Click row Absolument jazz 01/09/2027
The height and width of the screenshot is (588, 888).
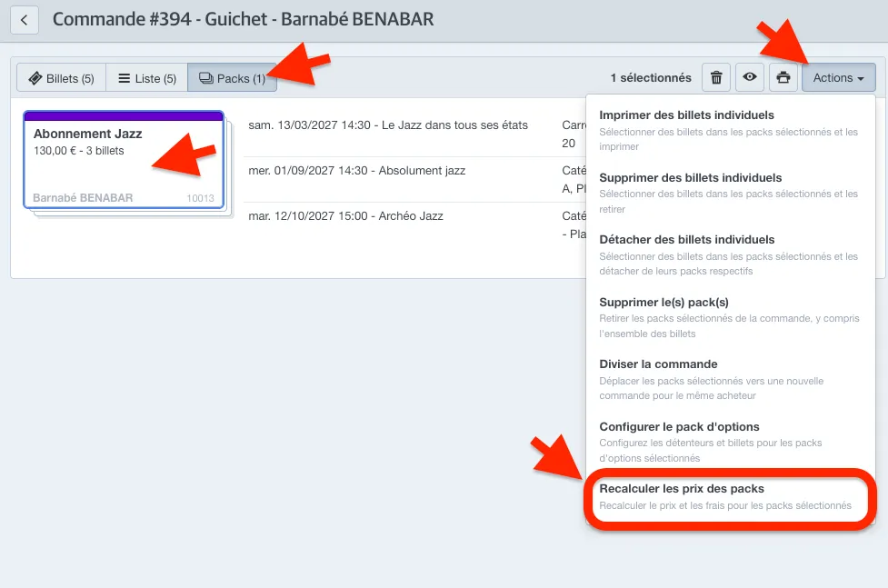[x=414, y=179]
